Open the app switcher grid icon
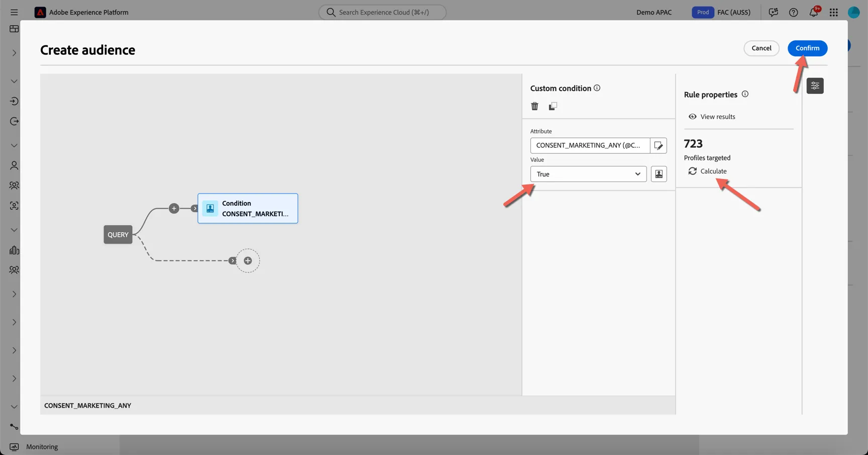 (x=833, y=12)
